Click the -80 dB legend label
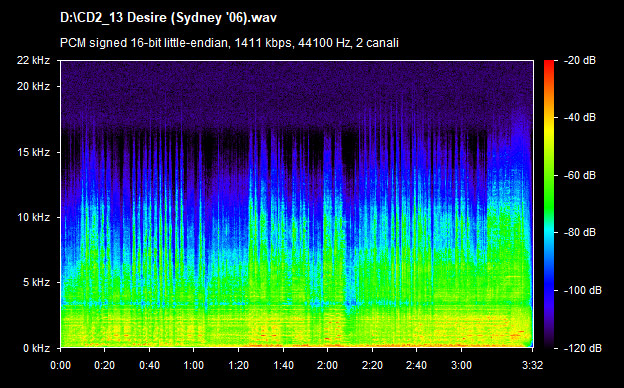Screen dimensions: 624x388 (579, 232)
